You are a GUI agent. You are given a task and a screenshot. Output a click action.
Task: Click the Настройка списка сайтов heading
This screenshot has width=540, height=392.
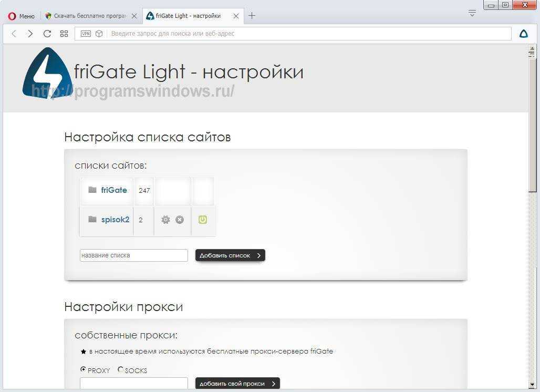[148, 137]
